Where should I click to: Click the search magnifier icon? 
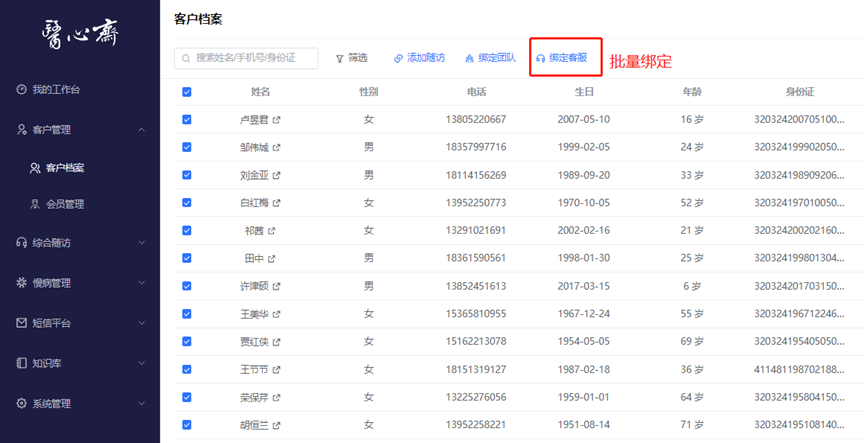click(186, 58)
